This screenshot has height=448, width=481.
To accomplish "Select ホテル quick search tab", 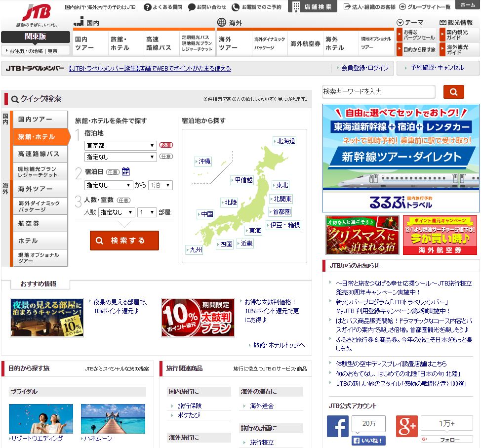I will [x=40, y=241].
